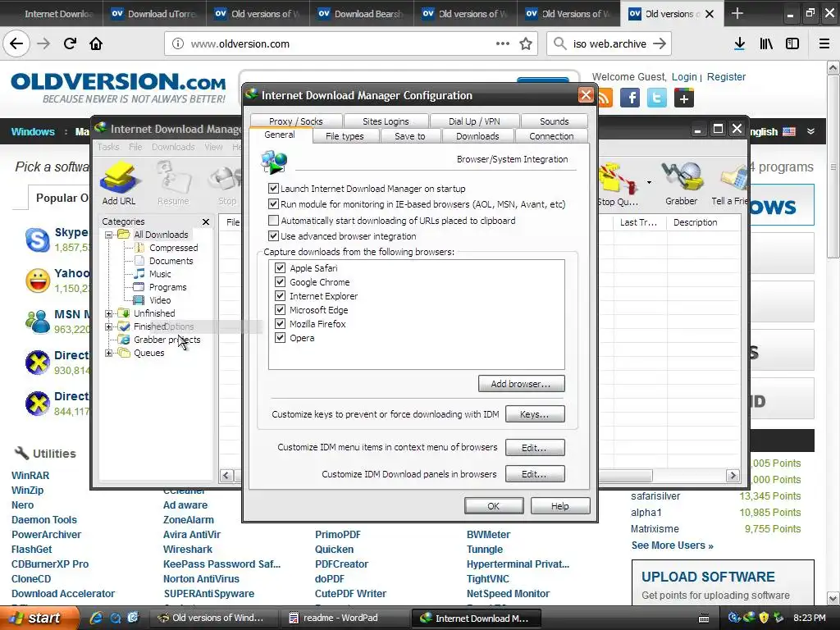This screenshot has height=630, width=840.
Task: Uncheck Microsoft Edge browser capture
Action: point(281,309)
